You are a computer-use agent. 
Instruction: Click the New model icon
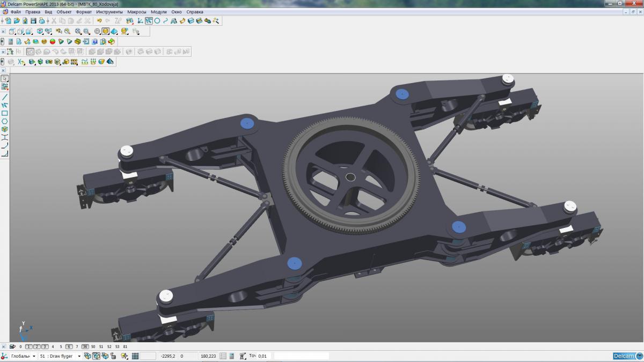click(8, 21)
